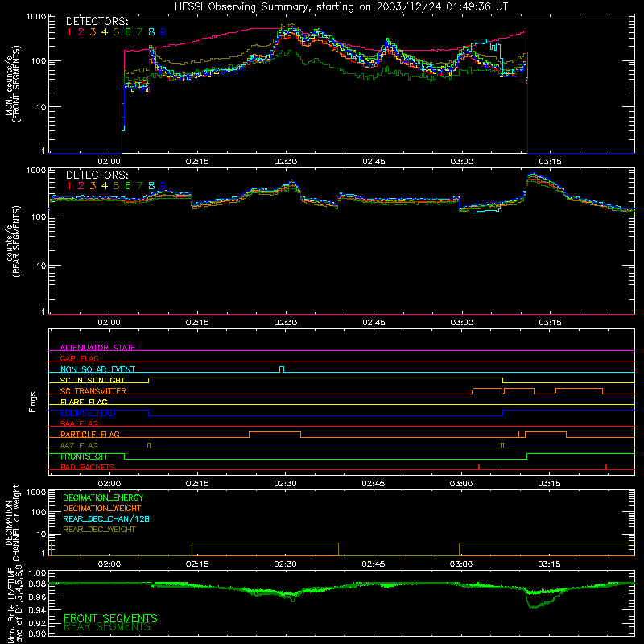The image size is (644, 644).
Task: Click the 0.98 value on livetime axis
Action: click(x=37, y=584)
